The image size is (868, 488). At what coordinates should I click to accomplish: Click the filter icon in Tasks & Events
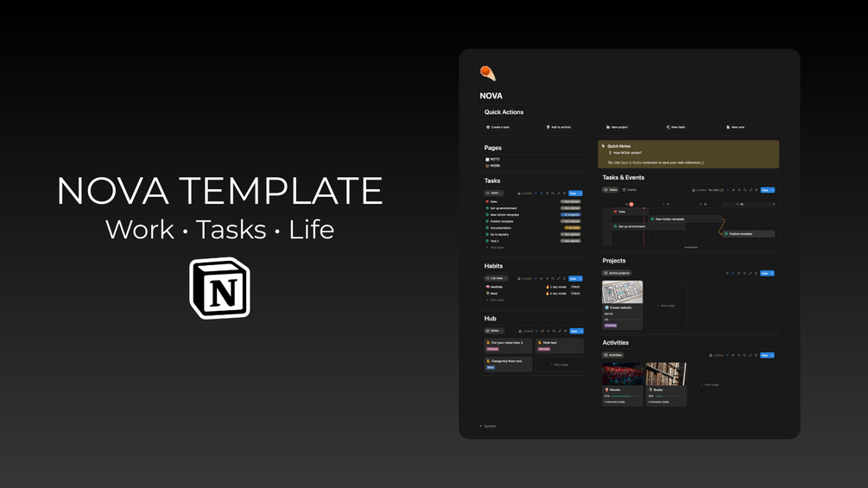pos(727,190)
